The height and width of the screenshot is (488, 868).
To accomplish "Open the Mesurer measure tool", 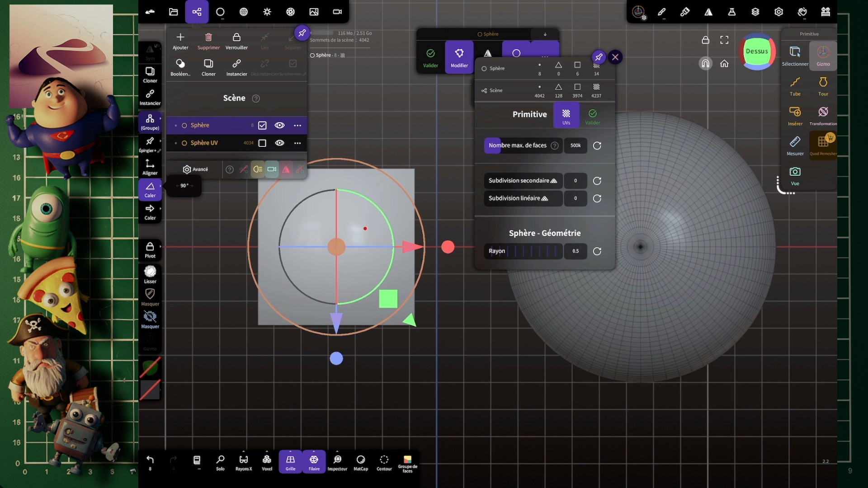I will [x=795, y=145].
